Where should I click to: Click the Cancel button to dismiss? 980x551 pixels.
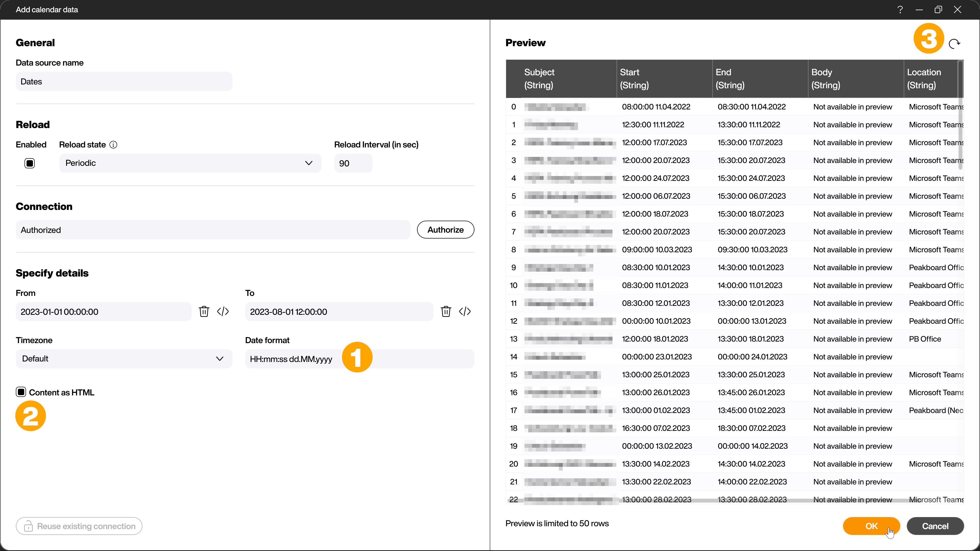point(935,526)
